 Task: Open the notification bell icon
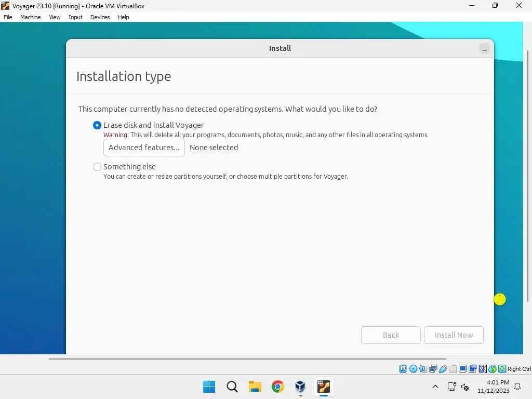tap(517, 387)
